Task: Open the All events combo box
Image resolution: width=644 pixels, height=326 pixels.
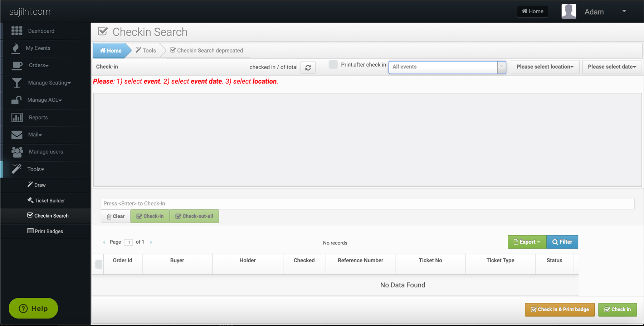Action: (x=447, y=67)
